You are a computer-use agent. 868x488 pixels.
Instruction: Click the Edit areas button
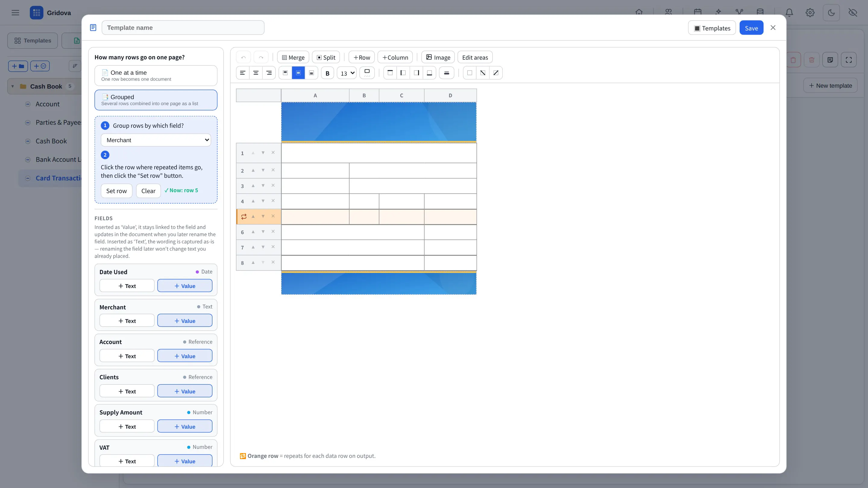[x=475, y=57]
